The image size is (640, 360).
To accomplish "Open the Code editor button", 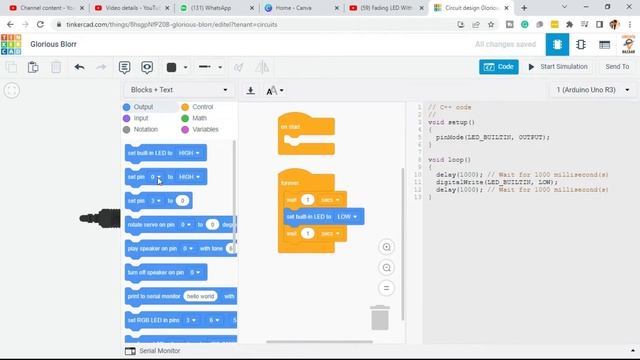I will click(x=499, y=67).
